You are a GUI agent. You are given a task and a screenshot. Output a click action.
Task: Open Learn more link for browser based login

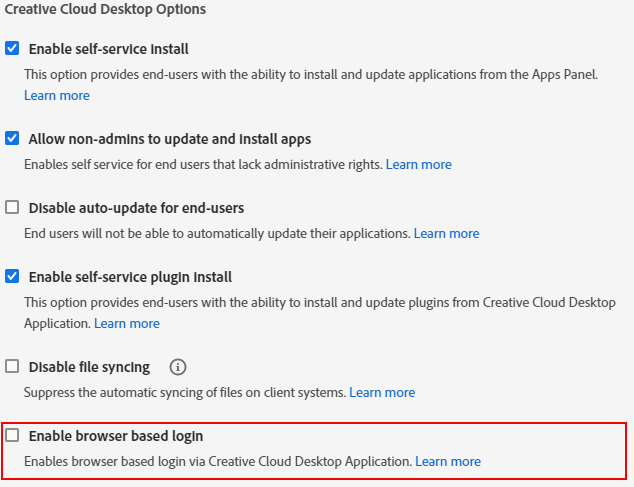(448, 461)
